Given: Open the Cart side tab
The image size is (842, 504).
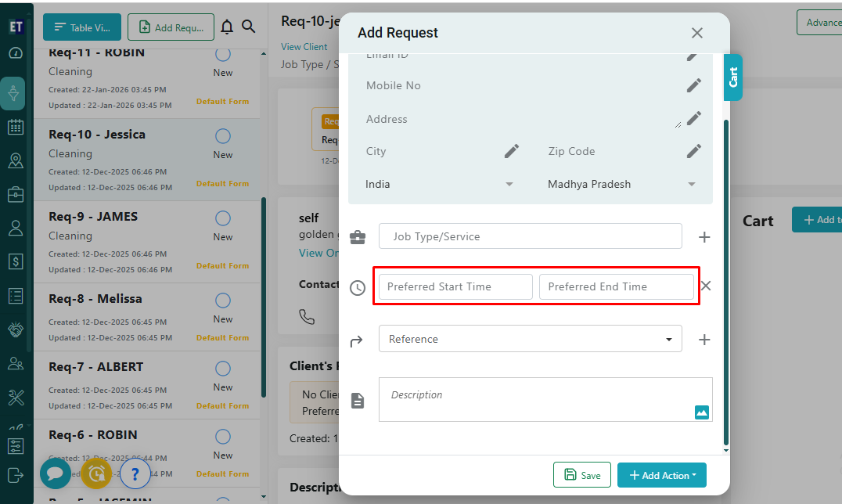Looking at the screenshot, I should click(x=733, y=77).
